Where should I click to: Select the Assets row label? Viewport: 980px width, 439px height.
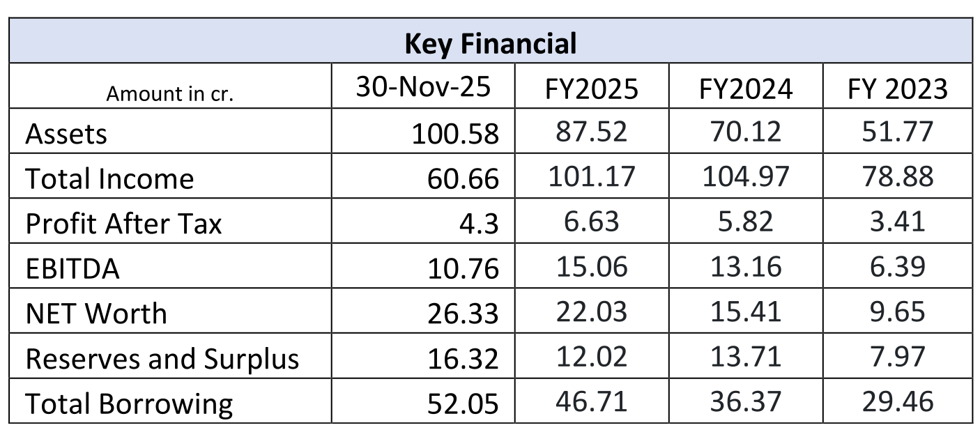coord(66,134)
